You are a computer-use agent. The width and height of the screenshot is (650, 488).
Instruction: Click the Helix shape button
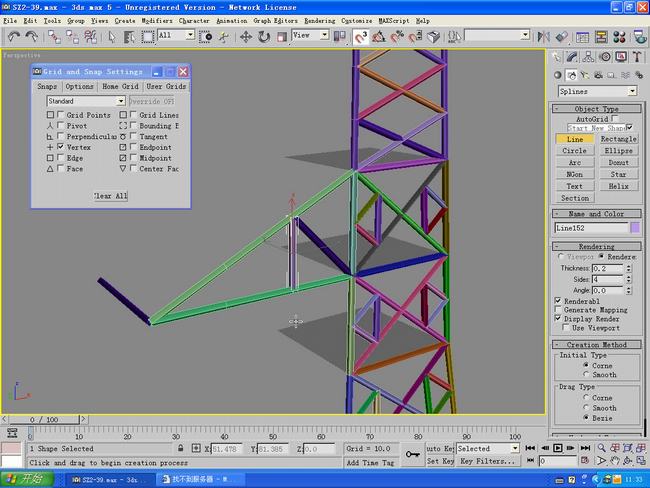click(x=618, y=186)
